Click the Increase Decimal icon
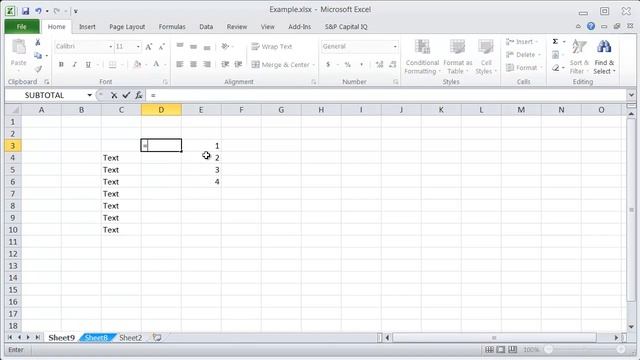 [x=379, y=64]
